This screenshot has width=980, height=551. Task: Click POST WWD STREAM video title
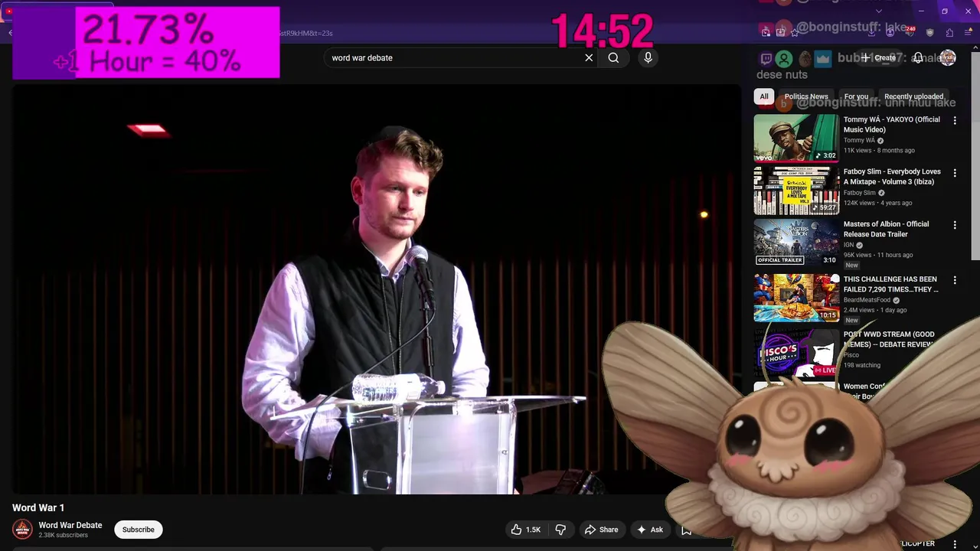point(889,339)
